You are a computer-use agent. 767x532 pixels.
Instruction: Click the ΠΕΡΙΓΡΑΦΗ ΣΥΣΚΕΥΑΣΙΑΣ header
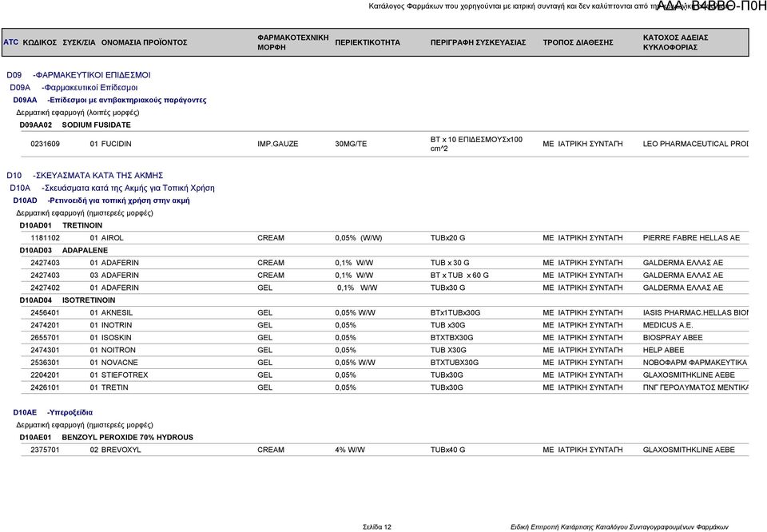pyautogui.click(x=478, y=42)
